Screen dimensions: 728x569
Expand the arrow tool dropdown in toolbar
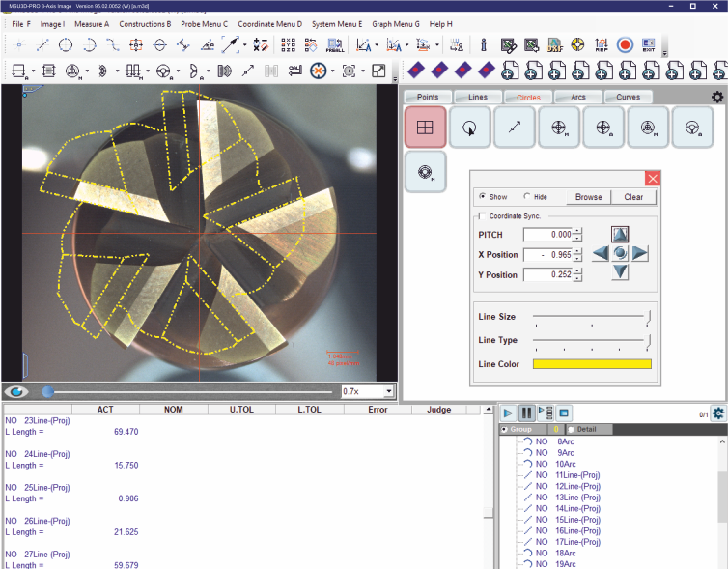point(245,44)
